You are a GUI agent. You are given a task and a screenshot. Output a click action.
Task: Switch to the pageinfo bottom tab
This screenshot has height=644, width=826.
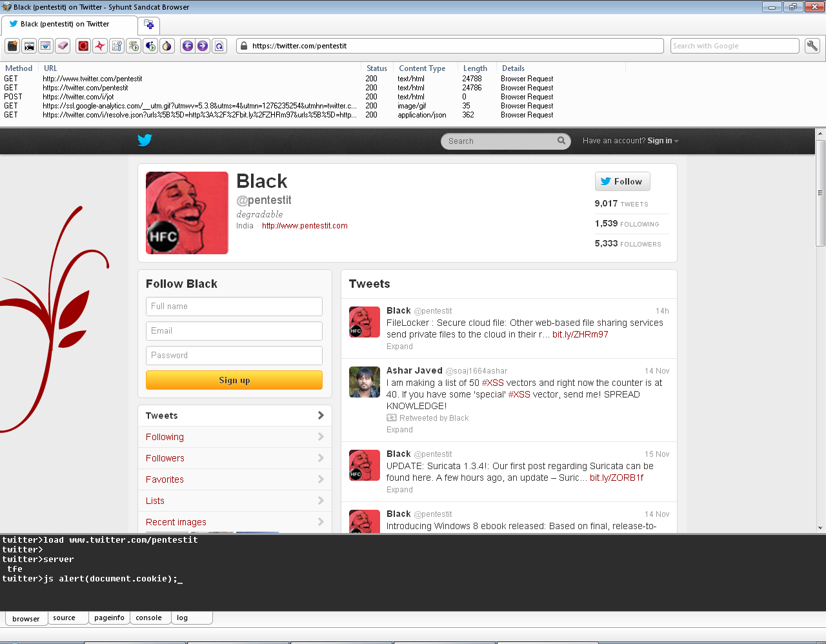tap(109, 618)
